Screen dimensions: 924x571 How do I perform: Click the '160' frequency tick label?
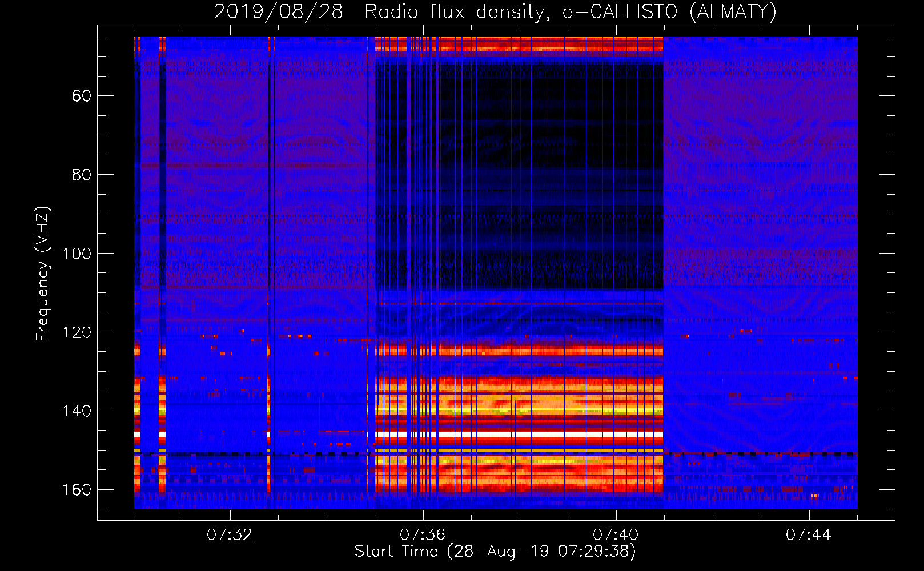[x=77, y=490]
